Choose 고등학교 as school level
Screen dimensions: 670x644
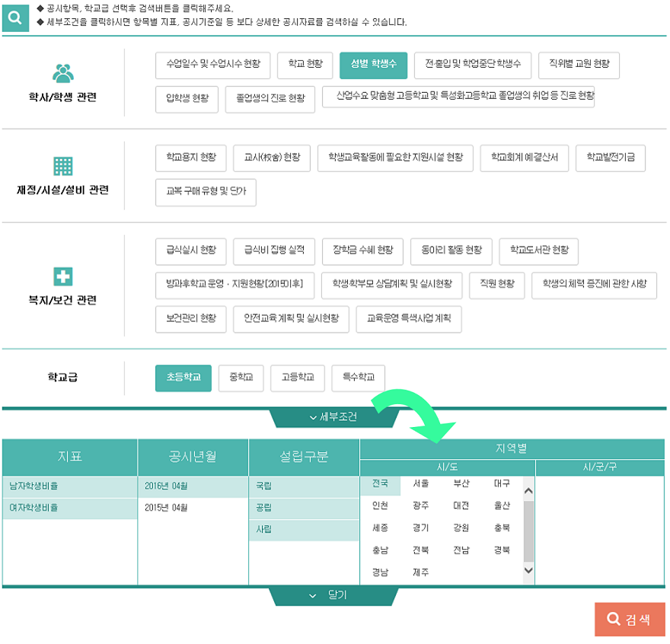[x=298, y=378]
